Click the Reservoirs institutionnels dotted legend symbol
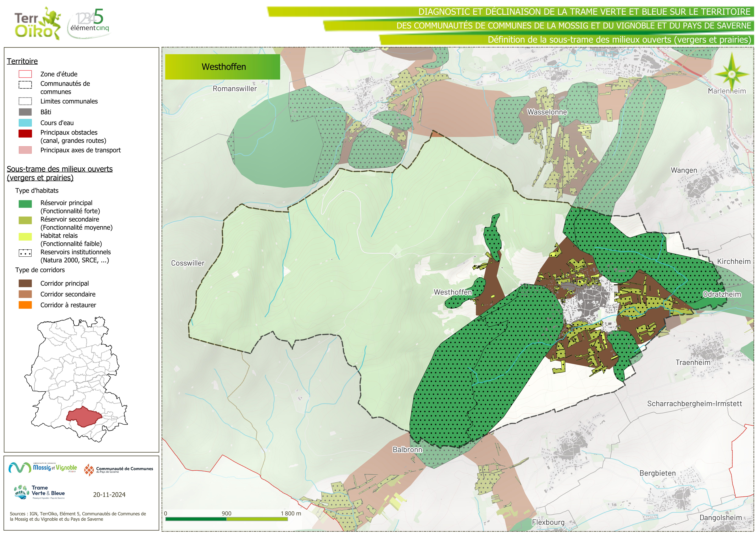This screenshot has height=534, width=756. (x=25, y=253)
